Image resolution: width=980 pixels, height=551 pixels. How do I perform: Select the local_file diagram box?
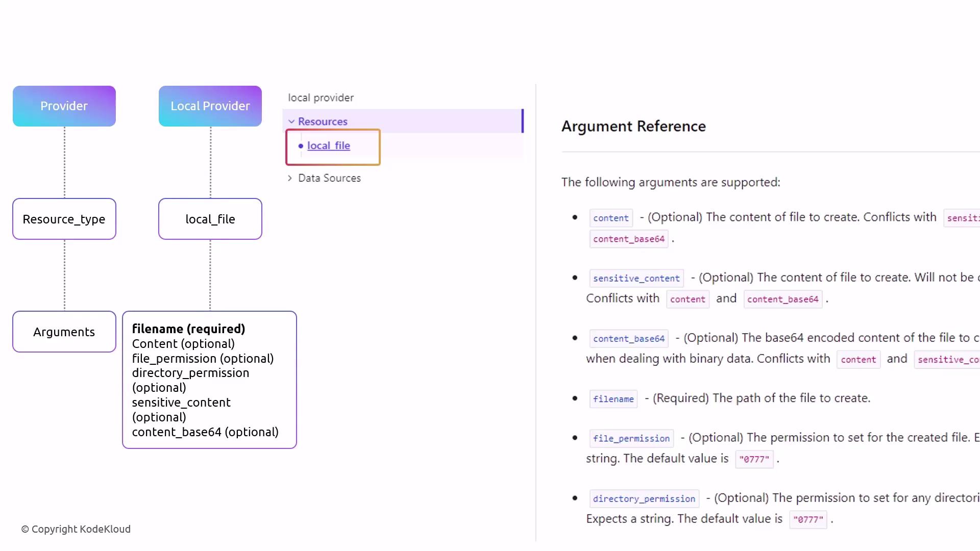(x=210, y=219)
